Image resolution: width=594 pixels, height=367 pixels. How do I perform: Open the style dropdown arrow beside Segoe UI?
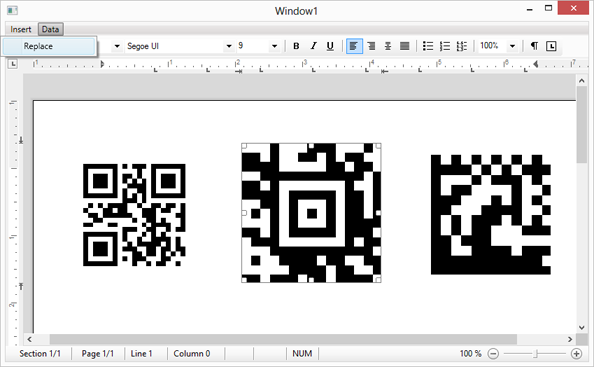117,46
